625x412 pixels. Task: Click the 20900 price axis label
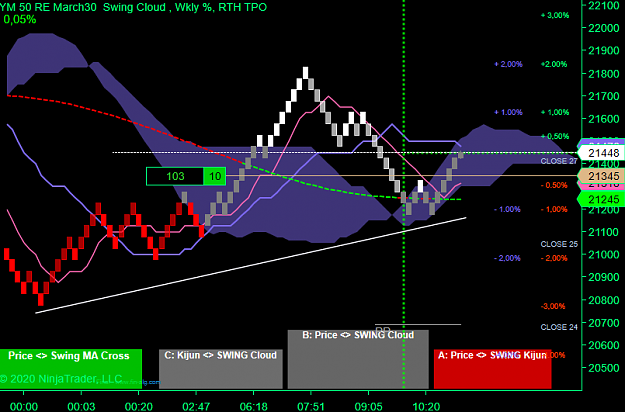pos(603,277)
